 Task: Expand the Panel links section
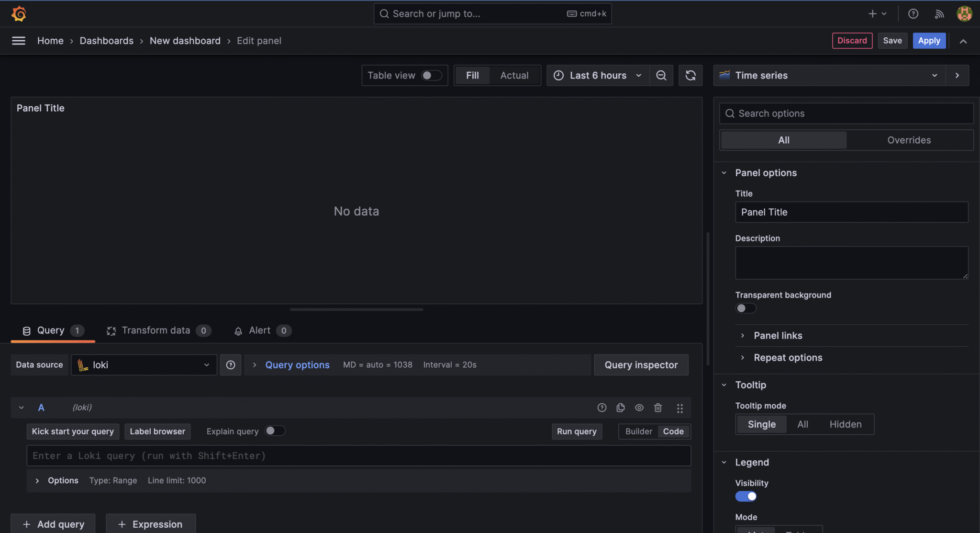pos(778,336)
